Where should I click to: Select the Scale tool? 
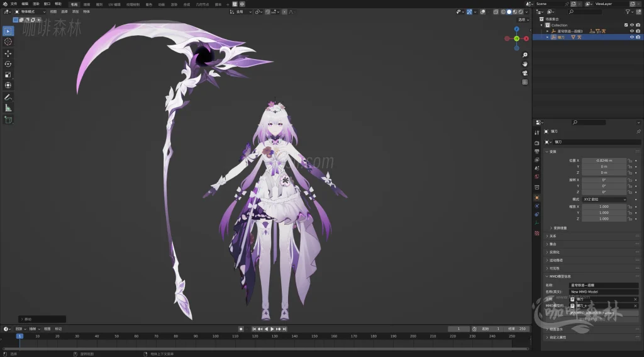pyautogui.click(x=8, y=74)
